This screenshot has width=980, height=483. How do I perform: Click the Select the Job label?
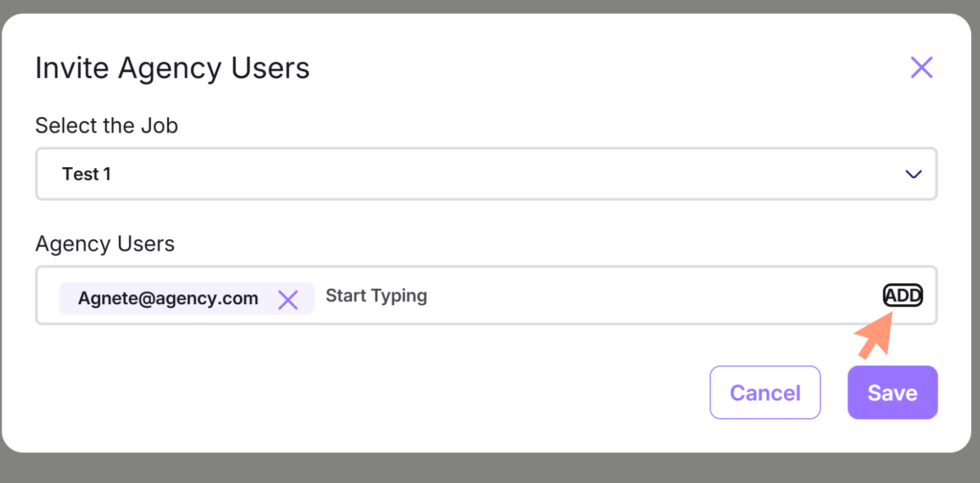107,126
